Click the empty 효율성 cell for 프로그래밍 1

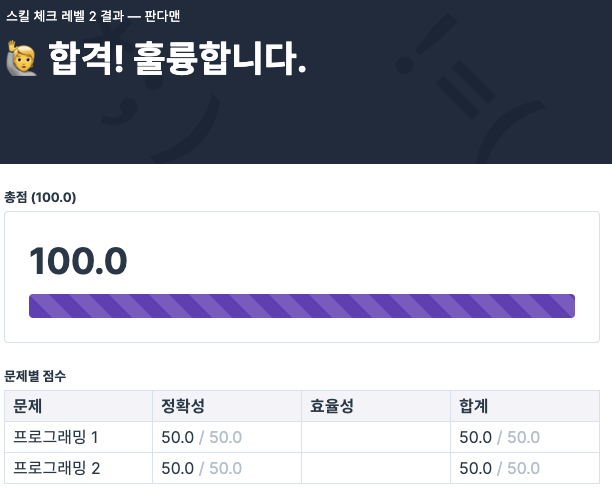(x=375, y=437)
